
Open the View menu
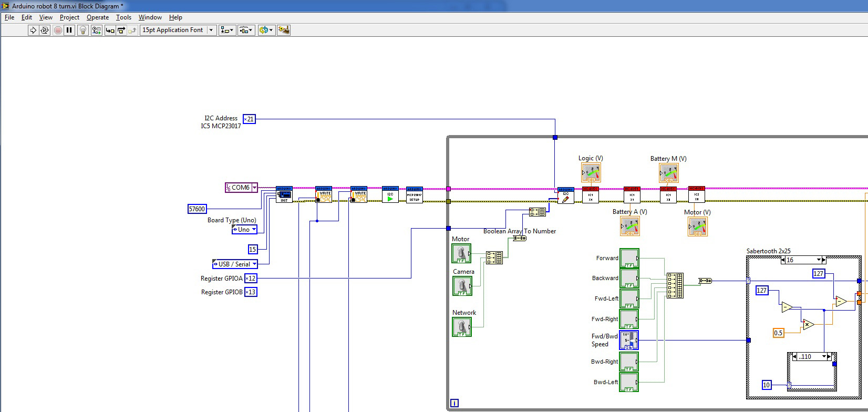click(x=46, y=17)
